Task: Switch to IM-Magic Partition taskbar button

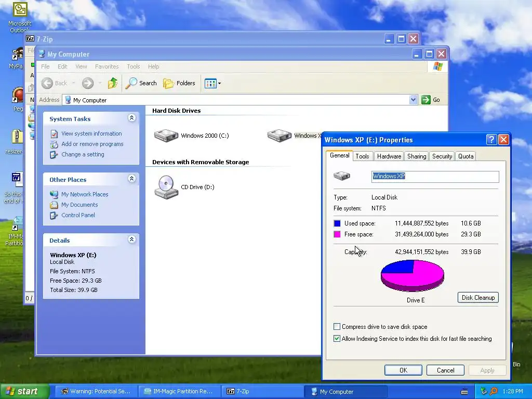Action: click(179, 392)
